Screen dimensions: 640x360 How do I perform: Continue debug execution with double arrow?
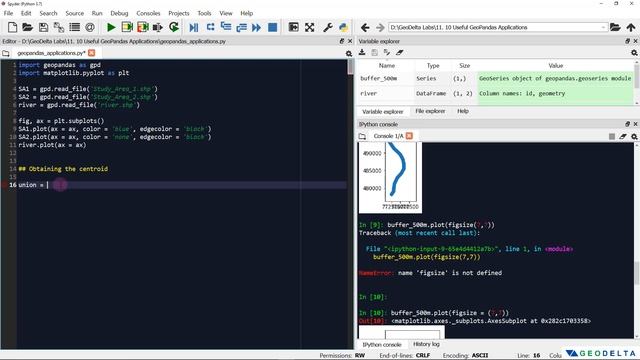pos(256,27)
